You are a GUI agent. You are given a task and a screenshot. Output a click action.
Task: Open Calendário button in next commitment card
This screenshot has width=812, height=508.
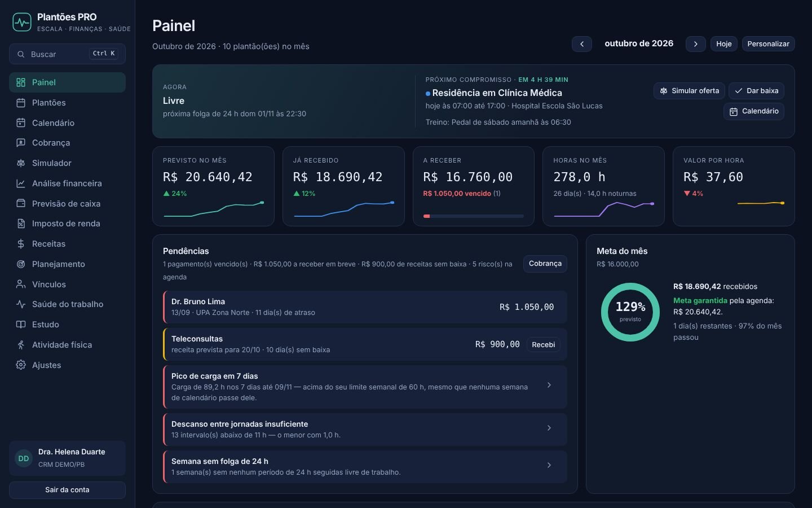pos(754,111)
